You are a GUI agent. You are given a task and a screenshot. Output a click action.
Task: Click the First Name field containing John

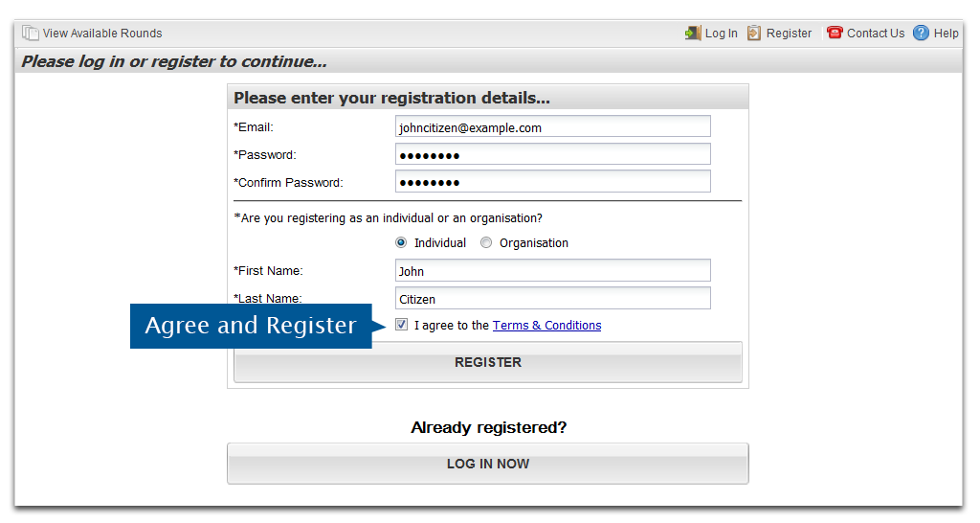click(x=552, y=270)
